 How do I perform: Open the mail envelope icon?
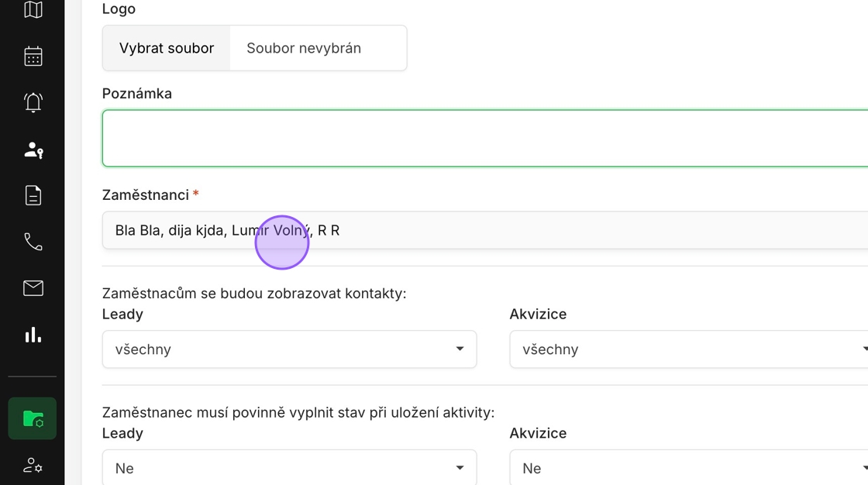click(33, 288)
